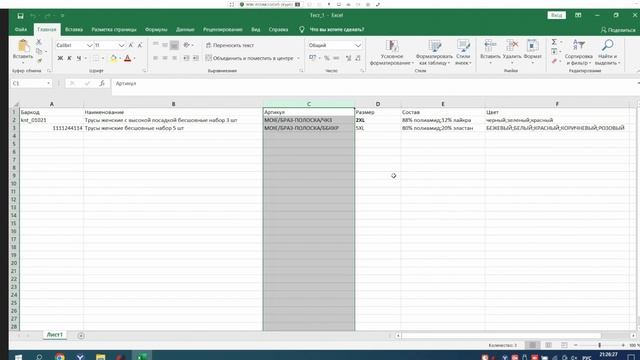This screenshot has height=360, width=640.
Task: Toggle bottom vertical alignment
Action: click(174, 45)
